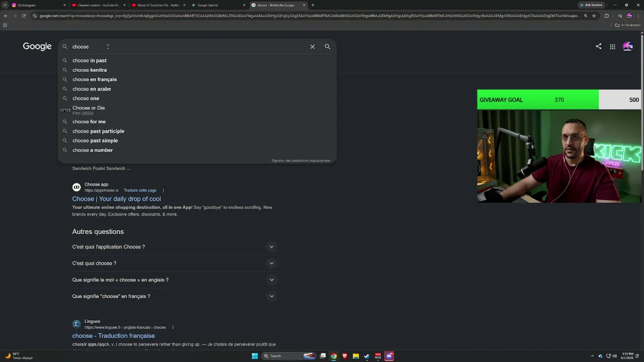Image resolution: width=644 pixels, height=362 pixels.
Task: Click "Traduire cette page" link
Action: (x=140, y=191)
